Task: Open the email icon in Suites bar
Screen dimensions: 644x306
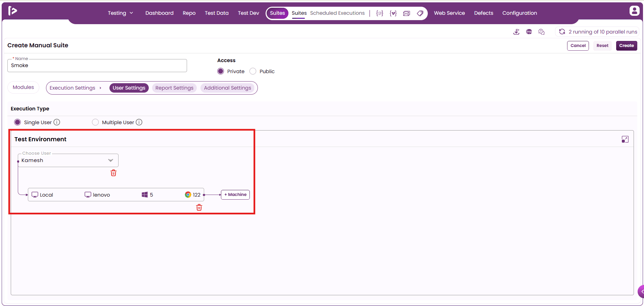Action: pos(407,13)
